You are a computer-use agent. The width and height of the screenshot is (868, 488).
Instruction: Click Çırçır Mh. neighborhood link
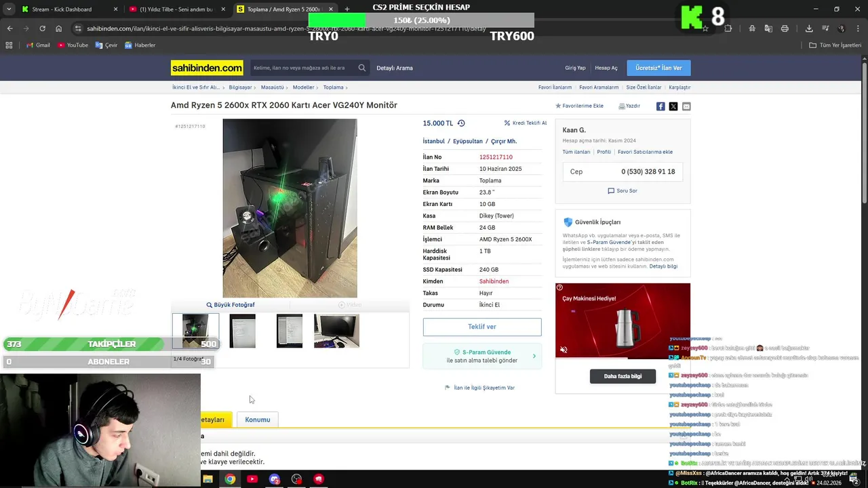tap(504, 141)
